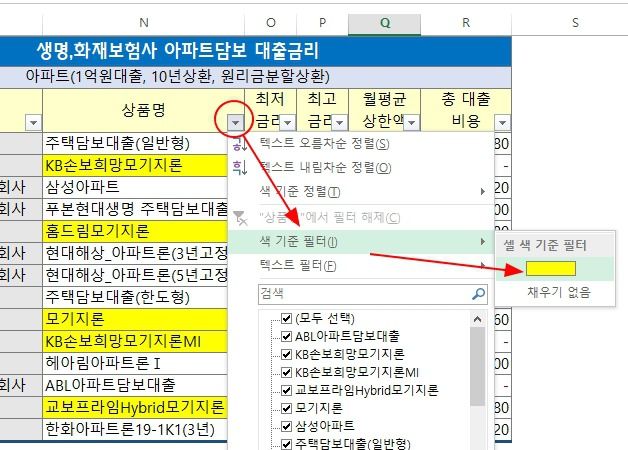Screen dimensions: 628x450
Task: Click cell 주택담보대출(일반형) in sheet
Action: pyautogui.click(x=135, y=143)
